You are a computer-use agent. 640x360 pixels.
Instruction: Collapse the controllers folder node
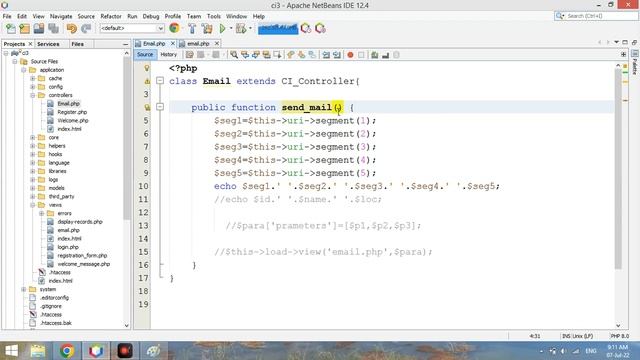coord(33,95)
